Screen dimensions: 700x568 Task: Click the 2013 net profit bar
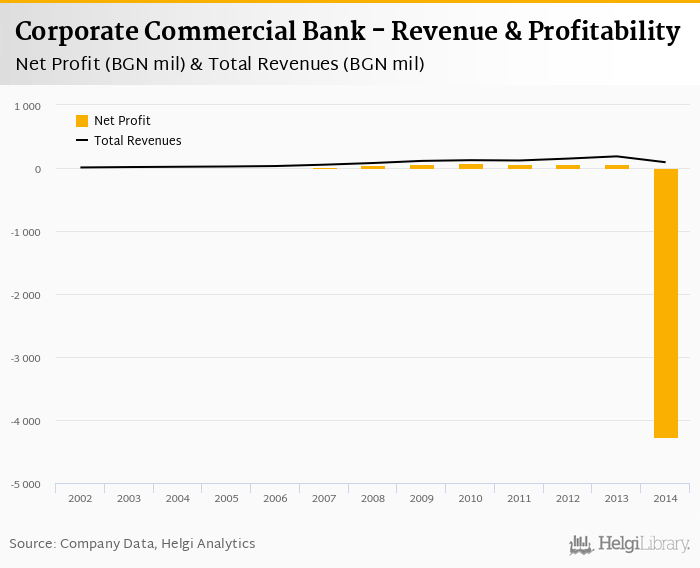pos(617,167)
